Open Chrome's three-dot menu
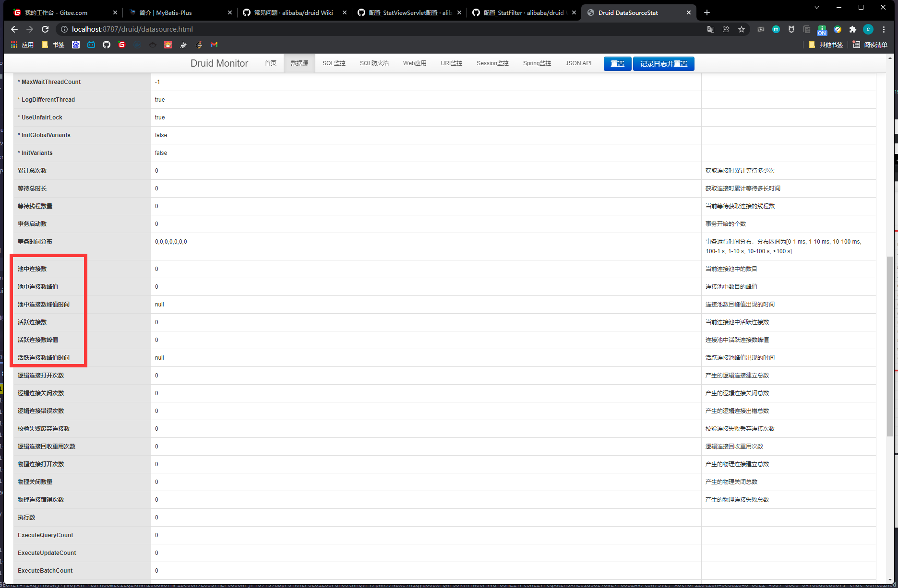The width and height of the screenshot is (898, 588). (x=884, y=29)
